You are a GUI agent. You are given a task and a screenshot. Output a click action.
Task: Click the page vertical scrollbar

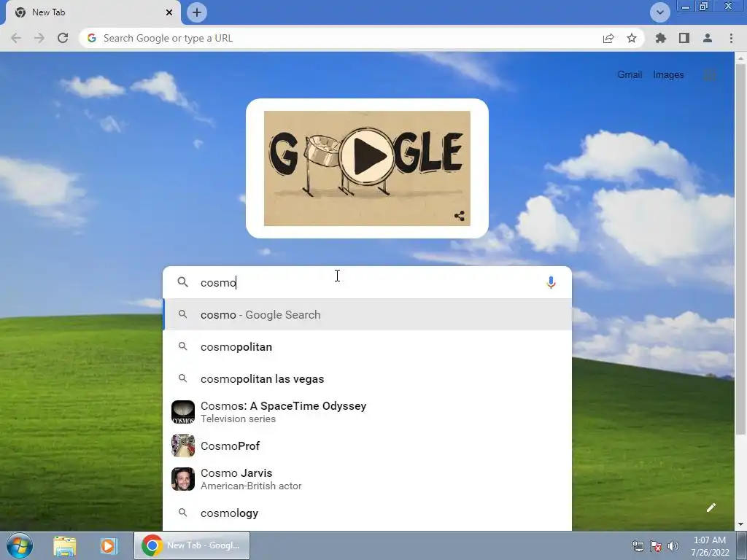[740, 248]
